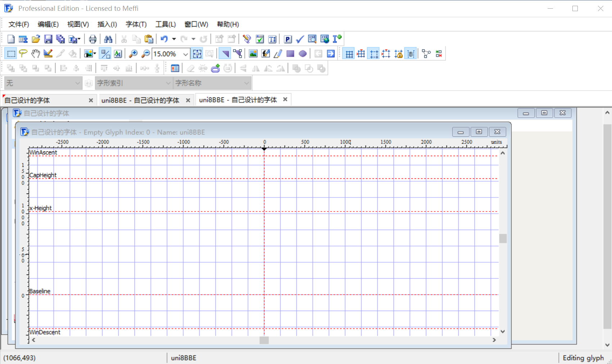The image size is (612, 364).
Task: Validate font with blue checkmark icon
Action: tap(300, 39)
